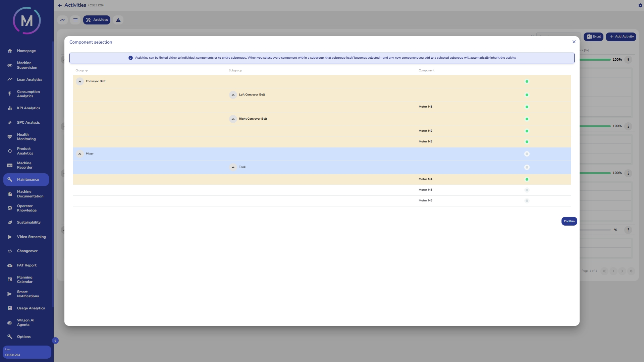Image resolution: width=644 pixels, height=362 pixels.
Task: Select the Motor M6 radio indicator
Action: click(527, 201)
